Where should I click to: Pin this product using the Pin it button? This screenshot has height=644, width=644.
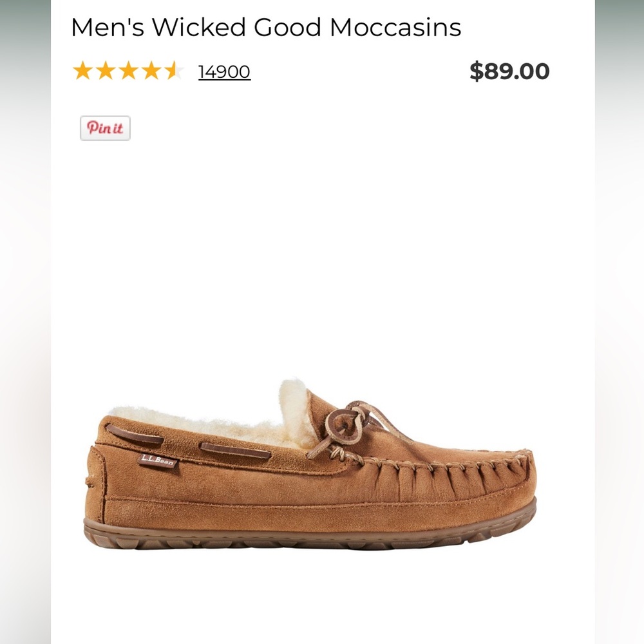[x=105, y=128]
